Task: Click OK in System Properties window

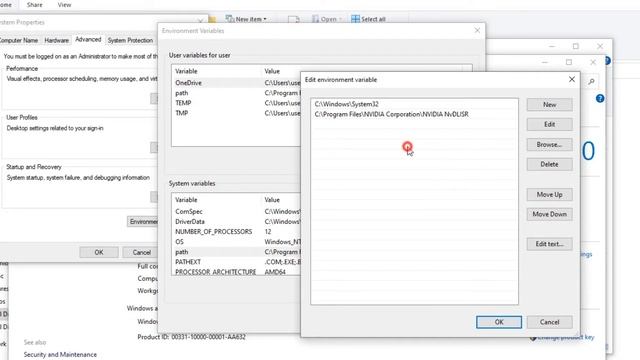Action: 99,252
